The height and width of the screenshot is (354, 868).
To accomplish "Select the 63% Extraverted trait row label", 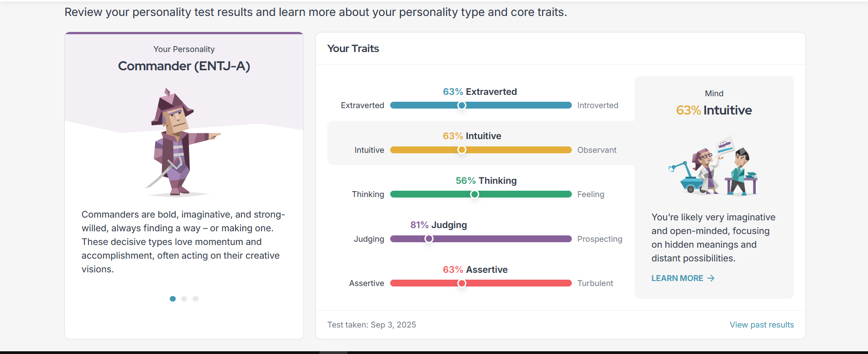I will pos(480,92).
